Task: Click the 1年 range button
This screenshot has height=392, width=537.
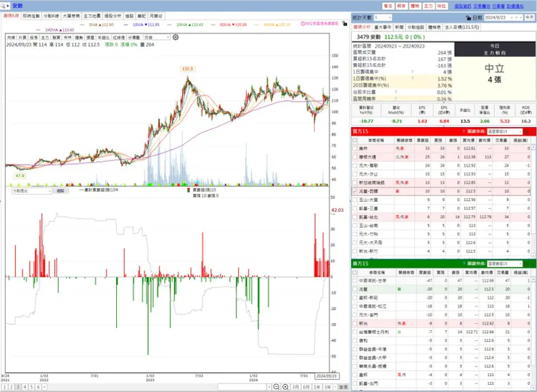Action: pos(317,387)
